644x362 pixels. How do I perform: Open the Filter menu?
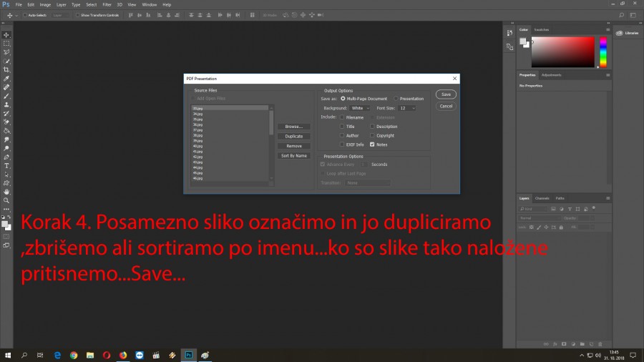click(x=107, y=4)
